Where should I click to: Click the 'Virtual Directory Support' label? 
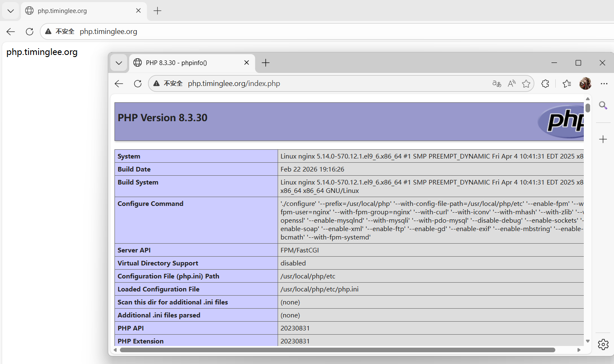(158, 263)
